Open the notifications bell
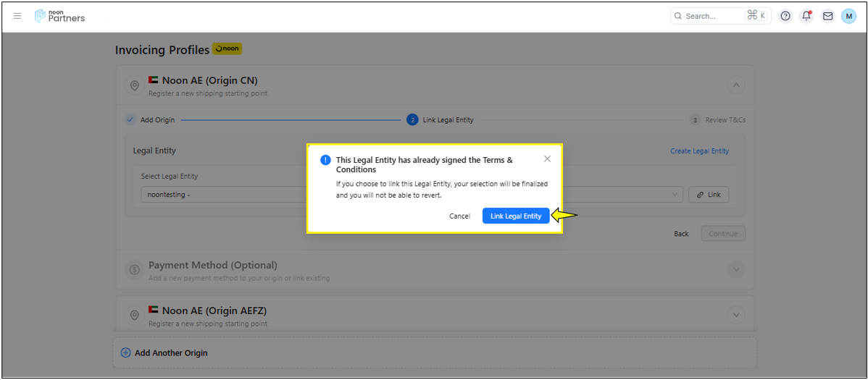Image resolution: width=868 pixels, height=380 pixels. click(806, 16)
